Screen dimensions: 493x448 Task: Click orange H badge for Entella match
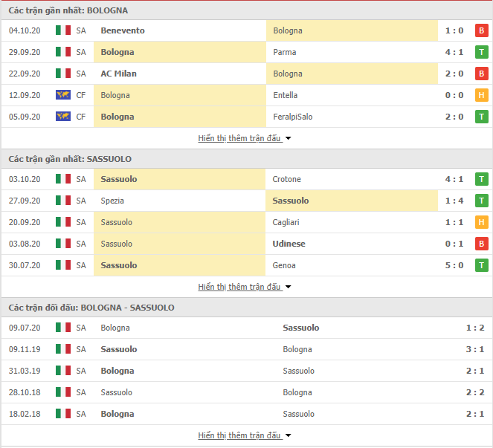pos(481,95)
